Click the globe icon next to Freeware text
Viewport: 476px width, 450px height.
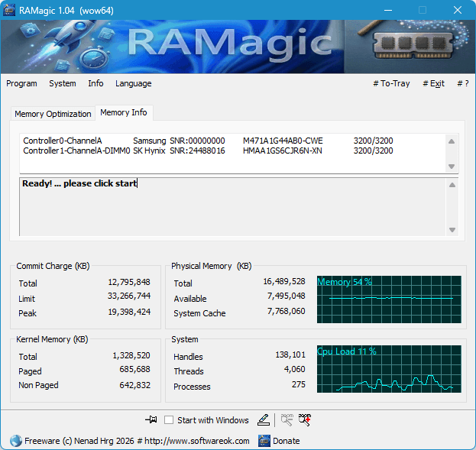[x=15, y=441]
